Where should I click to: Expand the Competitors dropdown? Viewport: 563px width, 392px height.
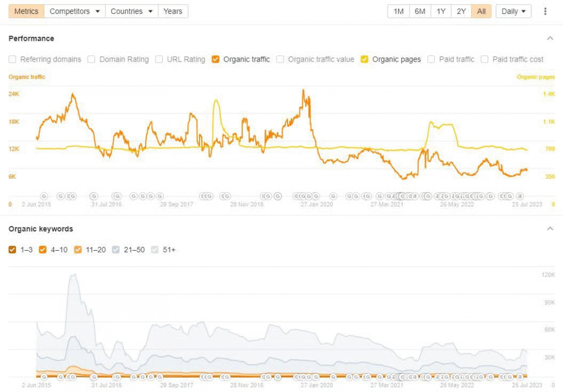pyautogui.click(x=74, y=11)
